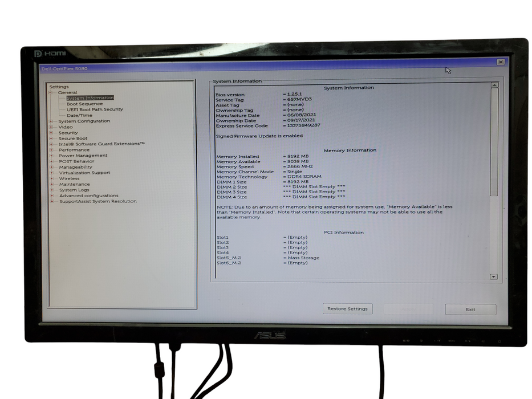Click the Service Tag value 657MVD3
The height and width of the screenshot is (399, 532).
(x=299, y=99)
